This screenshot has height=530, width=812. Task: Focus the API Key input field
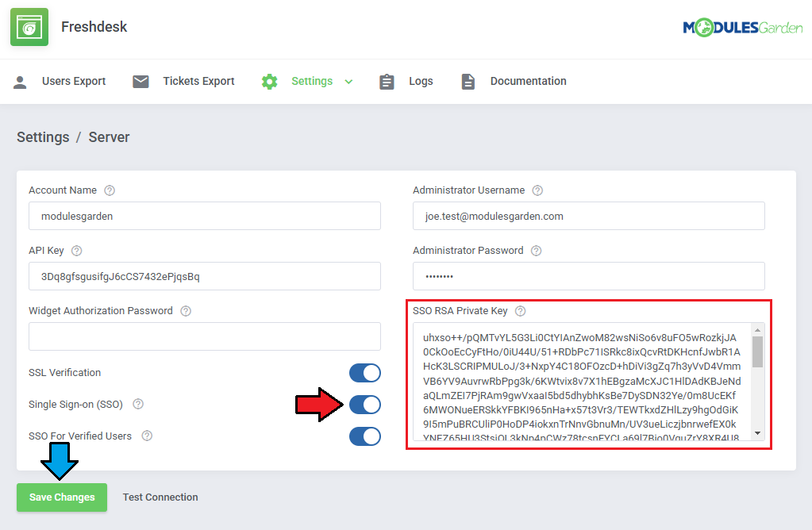pyautogui.click(x=205, y=276)
